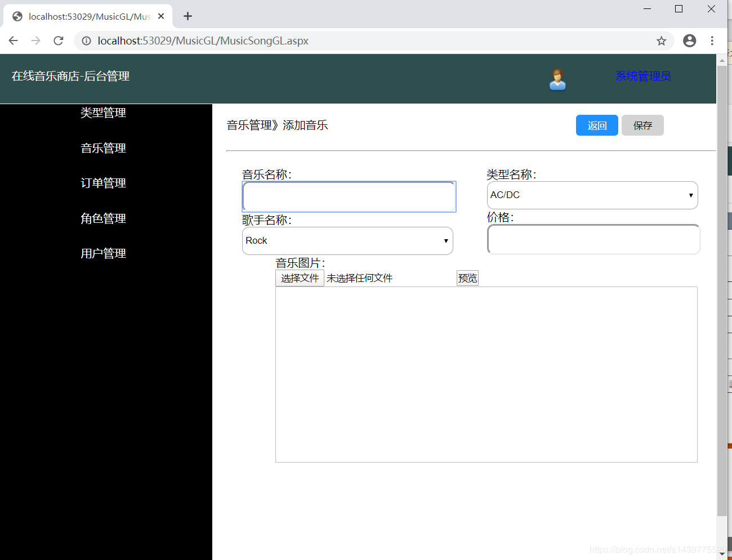Minimize the Chrome window

(648, 9)
